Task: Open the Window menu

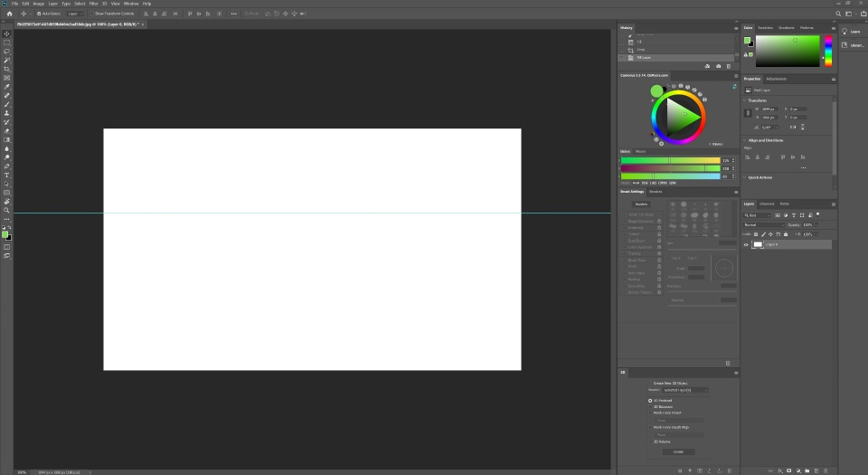Action: (131, 4)
